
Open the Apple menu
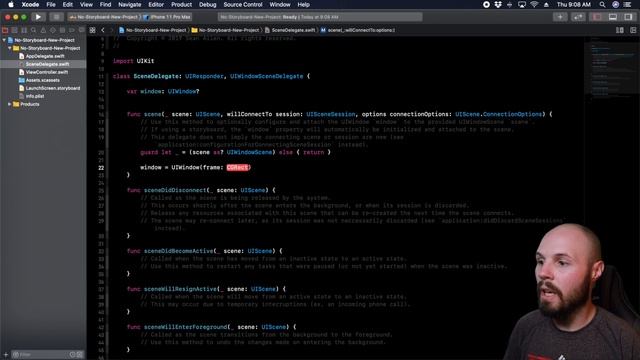(x=11, y=4)
